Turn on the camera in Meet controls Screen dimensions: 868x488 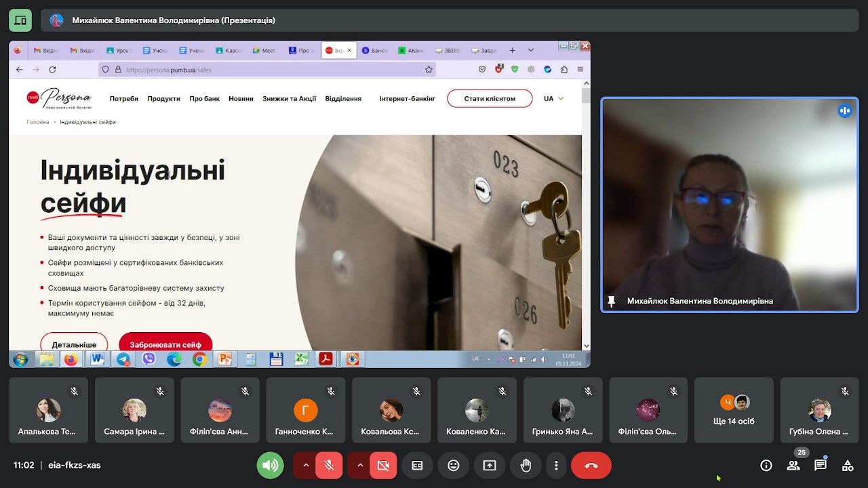coord(383,466)
